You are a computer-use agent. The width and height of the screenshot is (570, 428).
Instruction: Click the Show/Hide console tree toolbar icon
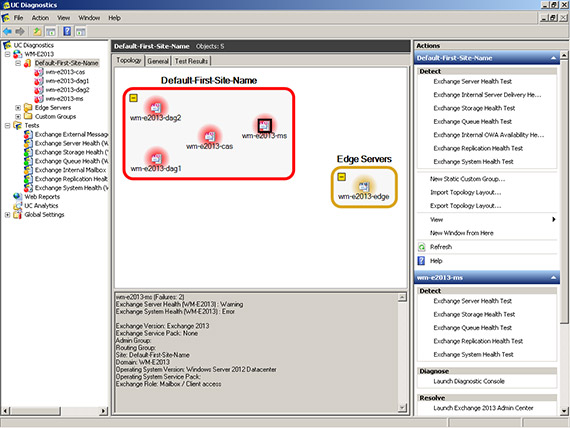[51, 32]
